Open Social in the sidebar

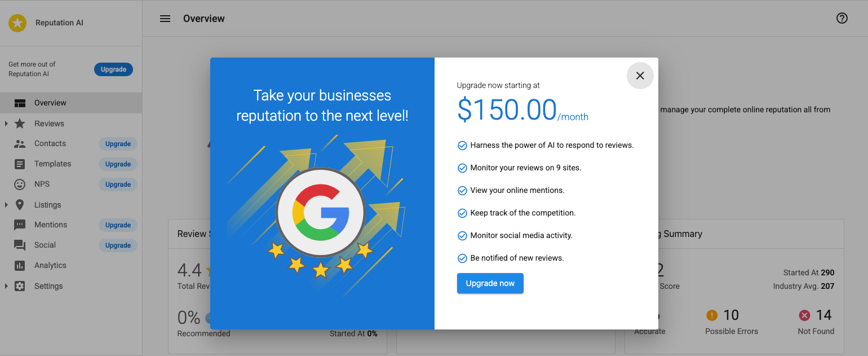pyautogui.click(x=45, y=245)
